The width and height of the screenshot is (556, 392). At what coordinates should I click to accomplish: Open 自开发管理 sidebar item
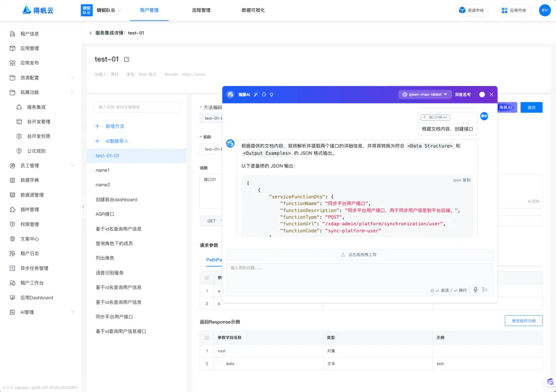(39, 121)
